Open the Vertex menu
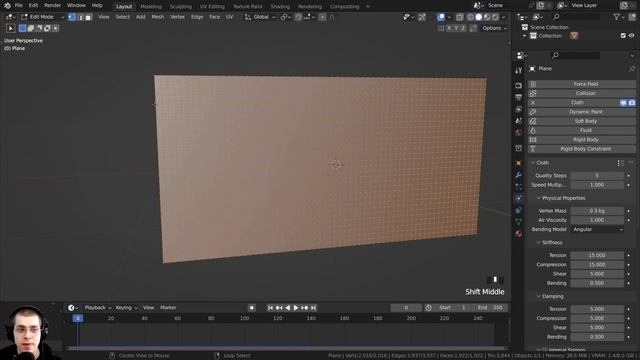Image resolution: width=640 pixels, height=360 pixels. pyautogui.click(x=177, y=17)
